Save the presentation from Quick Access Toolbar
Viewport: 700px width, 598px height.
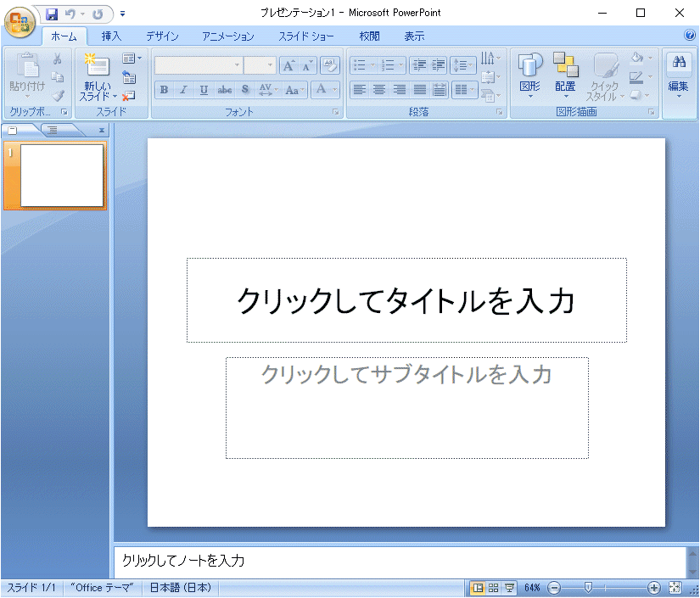52,14
